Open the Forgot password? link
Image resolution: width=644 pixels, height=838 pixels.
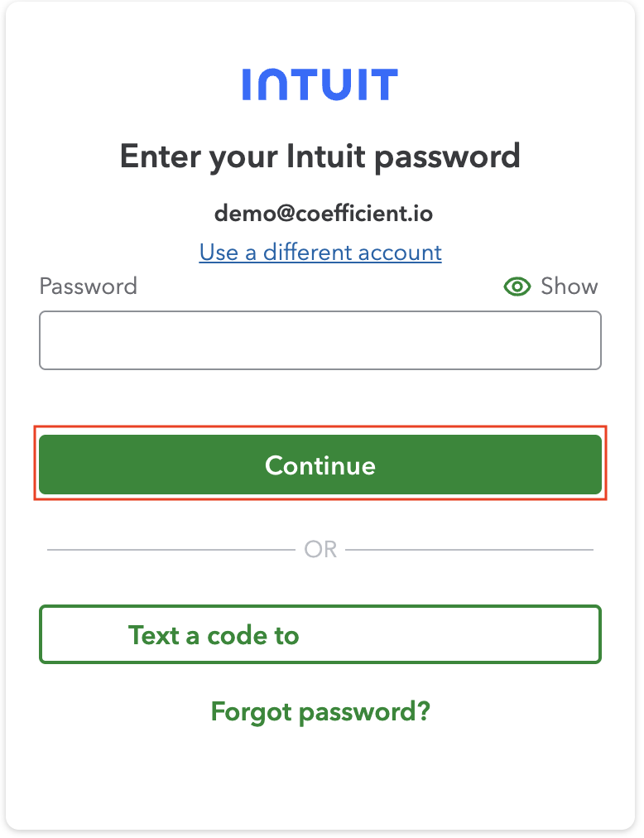pyautogui.click(x=320, y=711)
